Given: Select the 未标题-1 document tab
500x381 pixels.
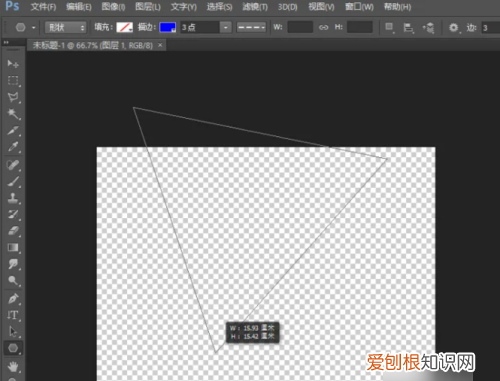Looking at the screenshot, I should (x=93, y=45).
